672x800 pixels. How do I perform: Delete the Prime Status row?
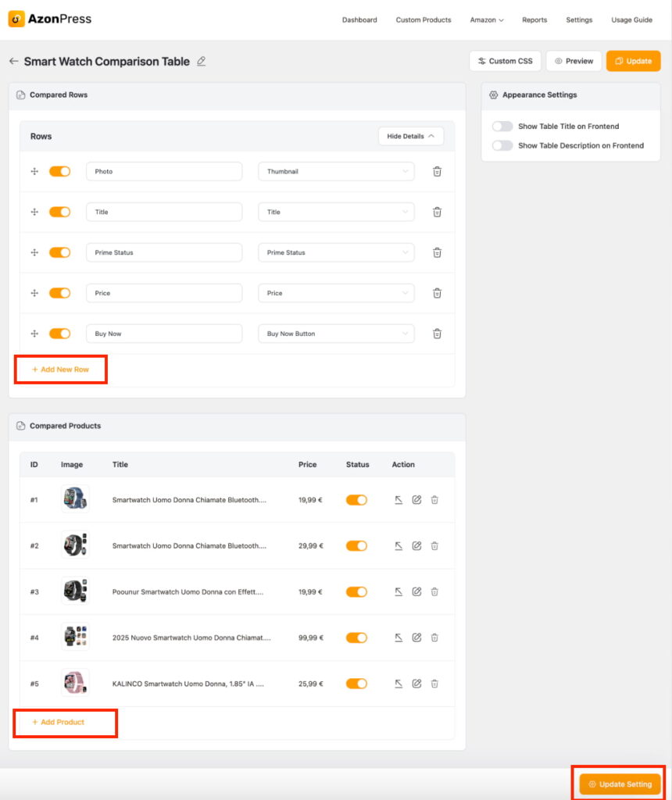tap(437, 252)
